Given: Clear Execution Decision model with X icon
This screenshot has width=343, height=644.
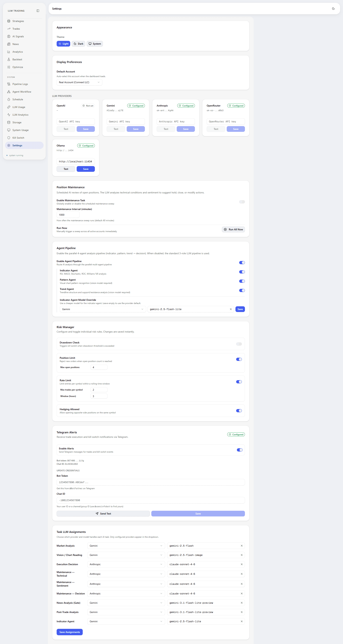Looking at the screenshot, I should coord(242,564).
